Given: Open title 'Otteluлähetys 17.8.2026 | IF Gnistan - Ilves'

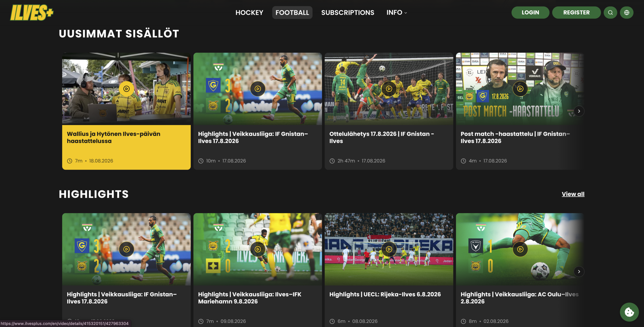Looking at the screenshot, I should pos(382,137).
